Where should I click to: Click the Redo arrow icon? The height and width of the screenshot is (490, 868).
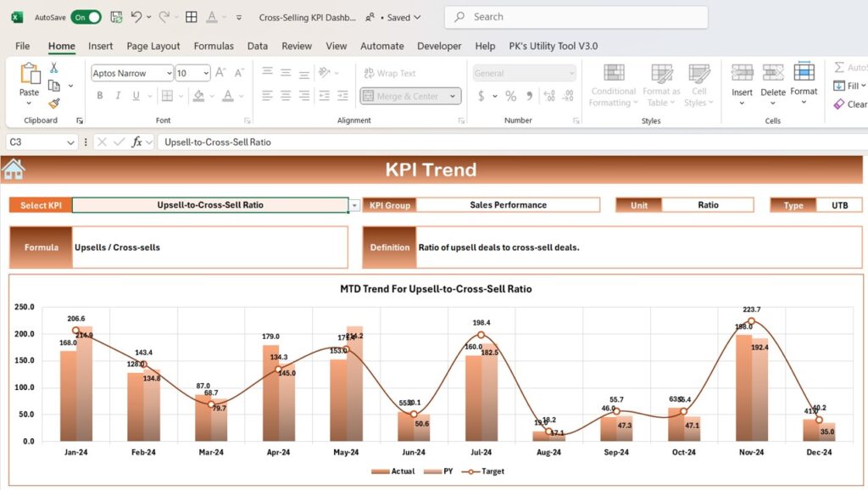(164, 17)
